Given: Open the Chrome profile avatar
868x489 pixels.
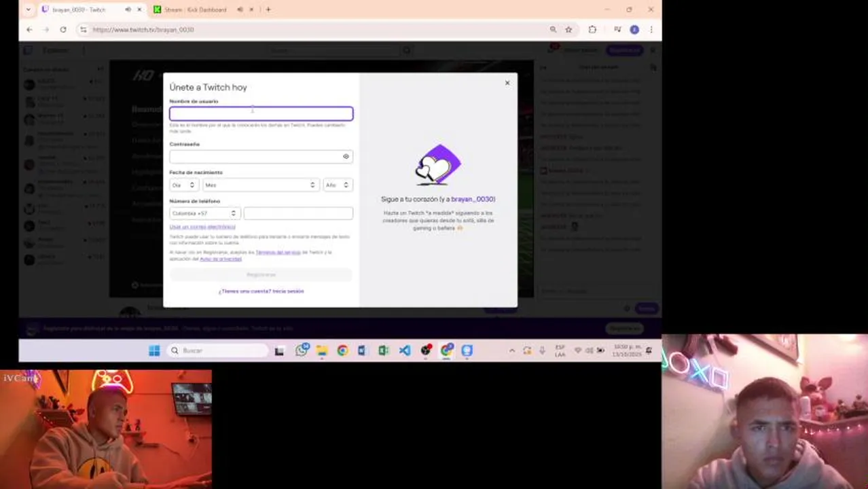Looking at the screenshot, I should (634, 29).
